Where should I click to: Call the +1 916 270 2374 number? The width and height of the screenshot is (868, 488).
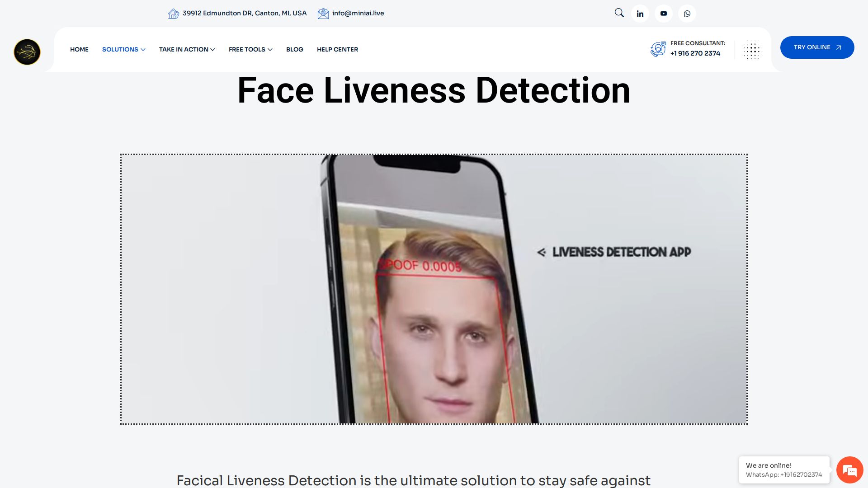tap(695, 53)
